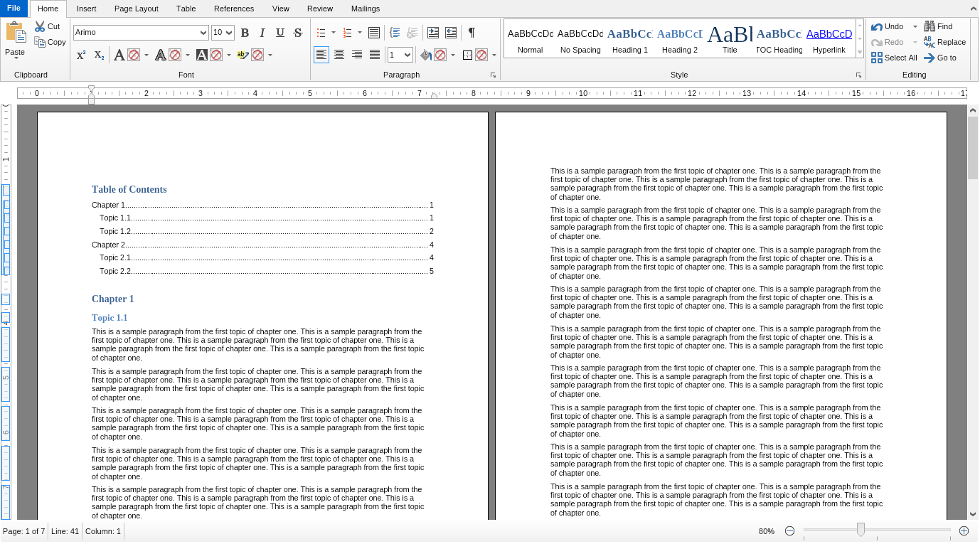Click the Paste clipboard icon
Image resolution: width=980 pixels, height=544 pixels.
(x=16, y=33)
